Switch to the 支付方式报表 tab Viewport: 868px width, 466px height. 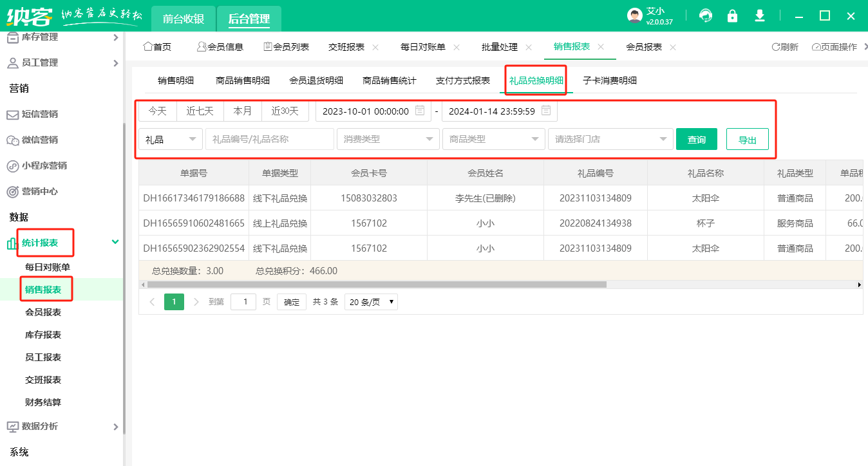tap(462, 80)
